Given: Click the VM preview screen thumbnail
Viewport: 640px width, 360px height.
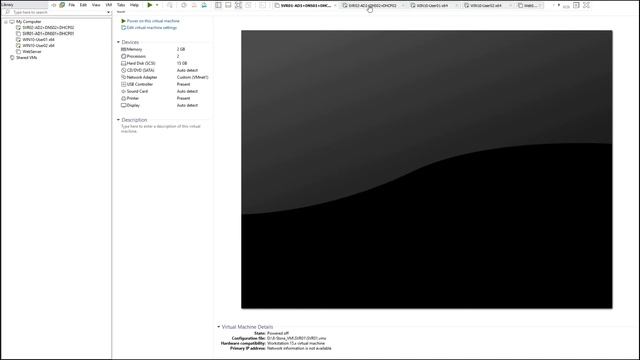Looking at the screenshot, I should tap(427, 169).
